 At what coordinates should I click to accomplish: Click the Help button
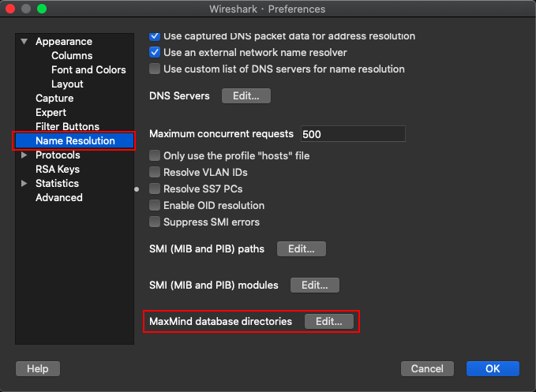tap(38, 369)
